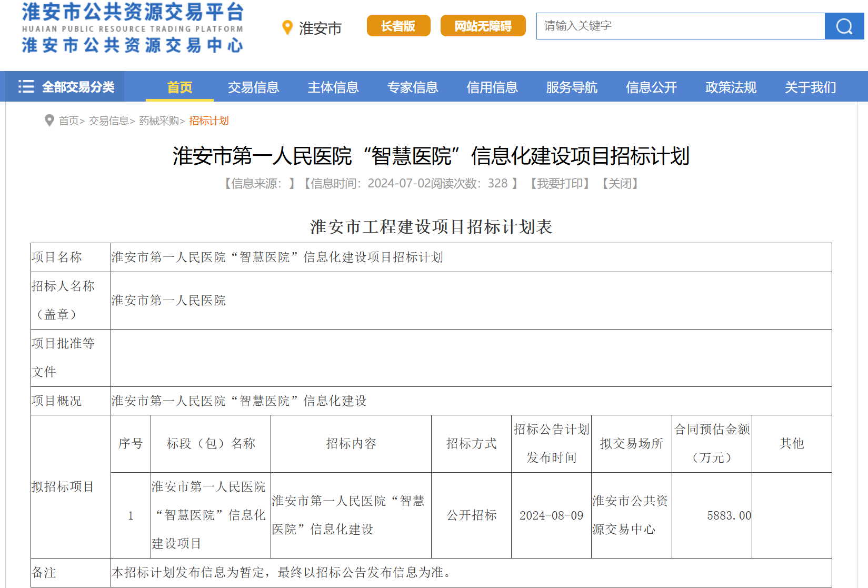Focus the 请输入关键字 search field
Image resolution: width=868 pixels, height=588 pixels.
(680, 26)
